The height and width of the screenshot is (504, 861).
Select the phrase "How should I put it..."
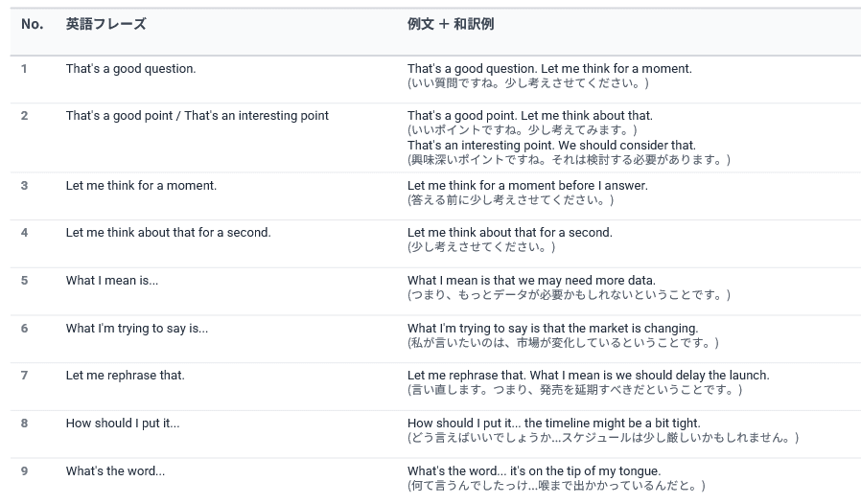coord(122,424)
